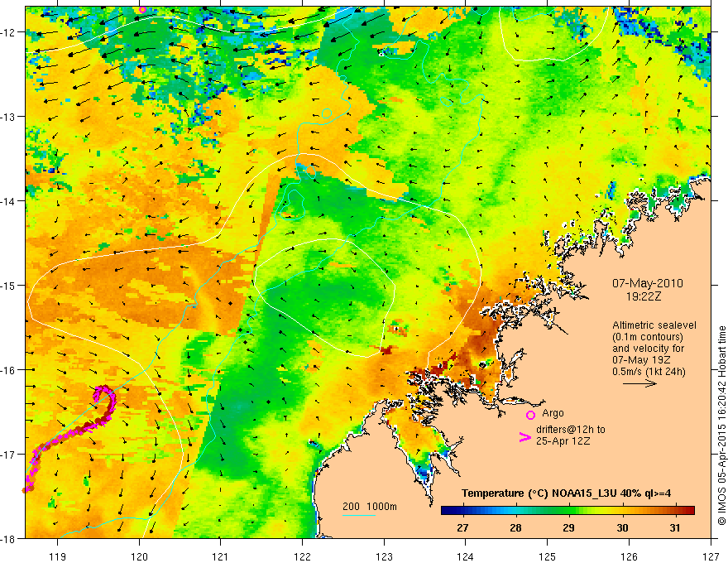Click the cyan bathymetry sample line under 200 1000m
The image size is (728, 563).
tap(359, 515)
